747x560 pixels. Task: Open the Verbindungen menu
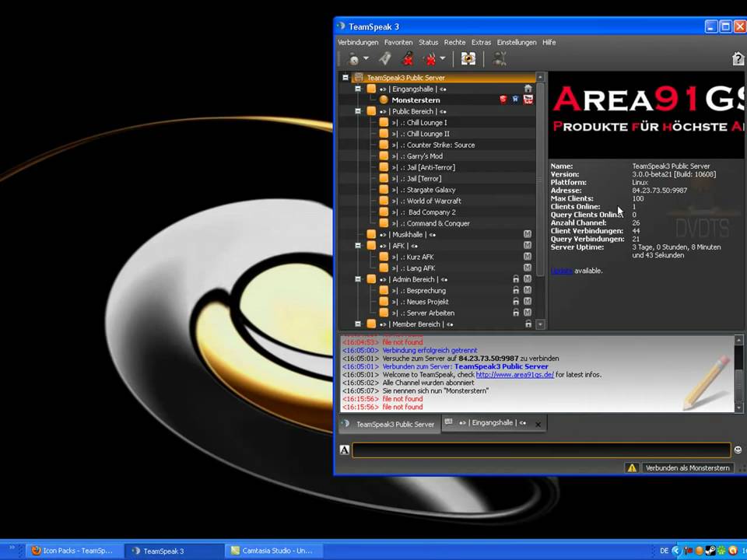(x=358, y=42)
